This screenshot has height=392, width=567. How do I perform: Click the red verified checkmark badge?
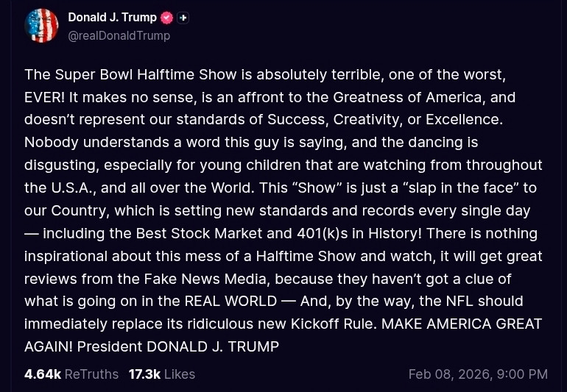167,18
